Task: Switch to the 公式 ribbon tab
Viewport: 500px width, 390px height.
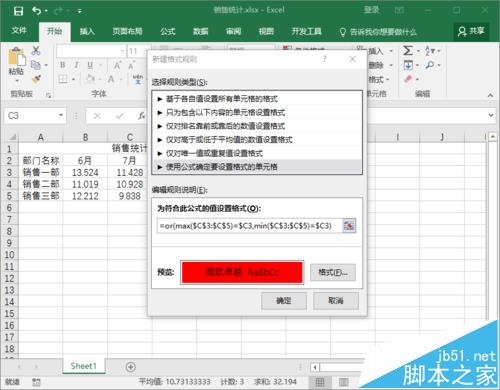Action: [168, 31]
